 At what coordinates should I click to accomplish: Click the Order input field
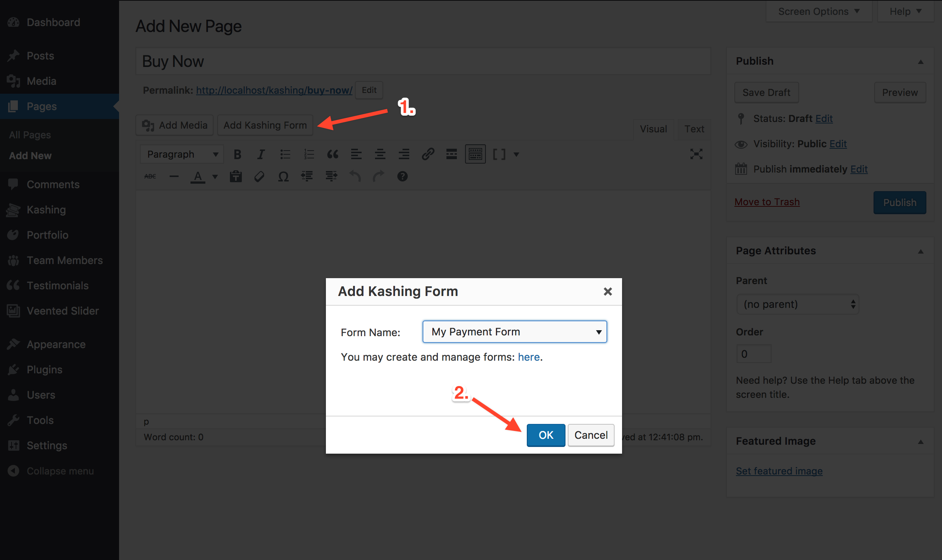[754, 354]
